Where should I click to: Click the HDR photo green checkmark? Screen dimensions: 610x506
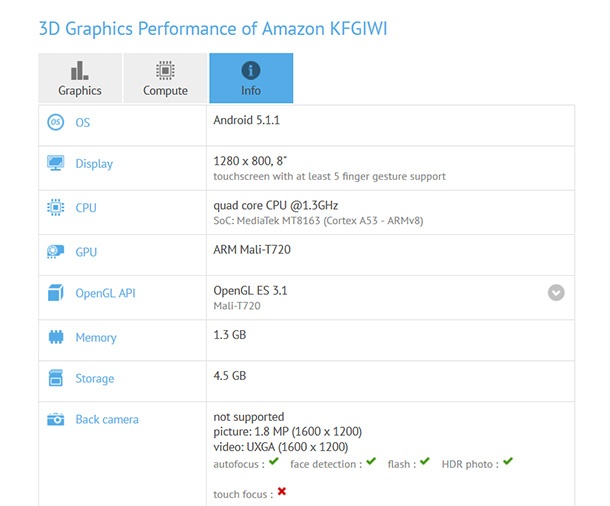tap(508, 462)
